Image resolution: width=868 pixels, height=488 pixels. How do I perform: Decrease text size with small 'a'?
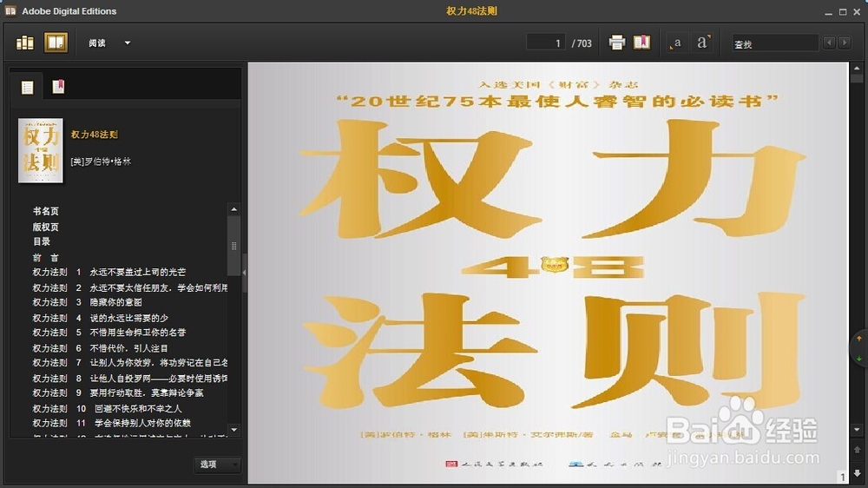coord(676,43)
